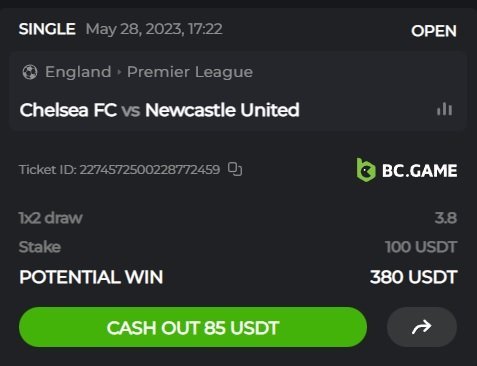Click the 380 USDT potential win amount
Viewport: 477px width, 366px height.
click(x=413, y=277)
